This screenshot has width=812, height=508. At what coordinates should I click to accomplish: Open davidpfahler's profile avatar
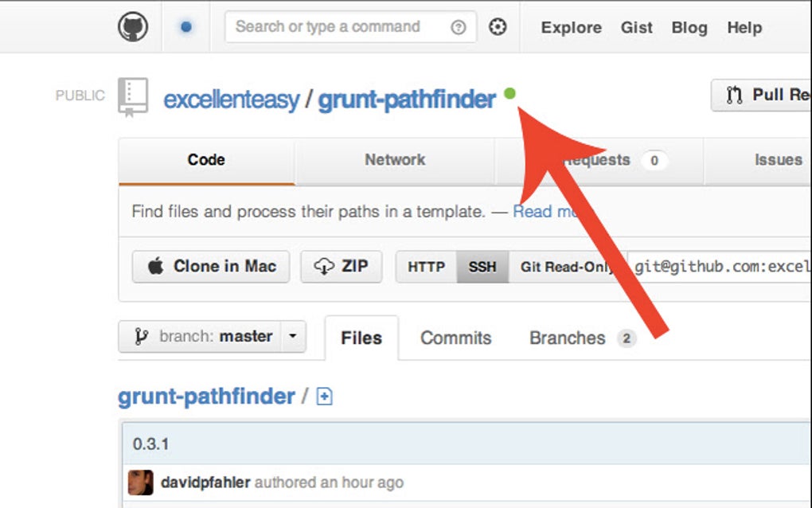tap(140, 482)
